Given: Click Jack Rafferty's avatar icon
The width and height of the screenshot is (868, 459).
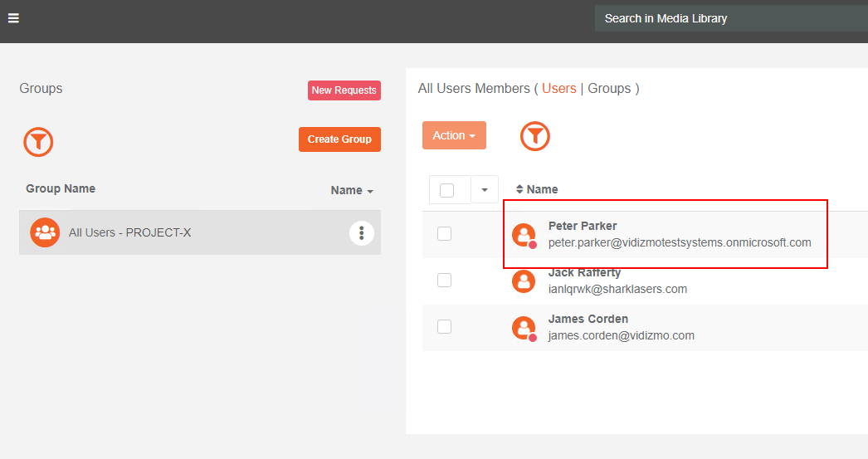Looking at the screenshot, I should 524,281.
